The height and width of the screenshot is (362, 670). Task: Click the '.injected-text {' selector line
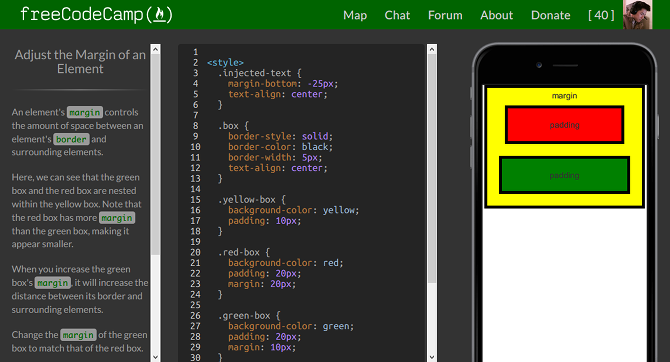coord(260,73)
